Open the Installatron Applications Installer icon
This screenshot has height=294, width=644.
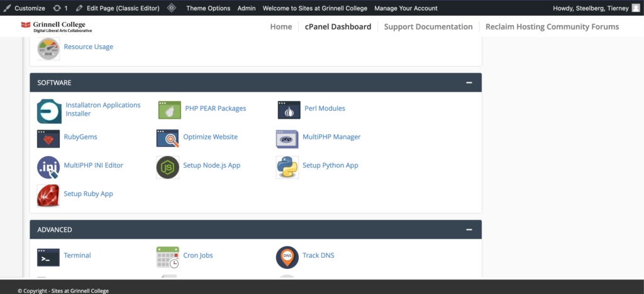click(x=49, y=111)
